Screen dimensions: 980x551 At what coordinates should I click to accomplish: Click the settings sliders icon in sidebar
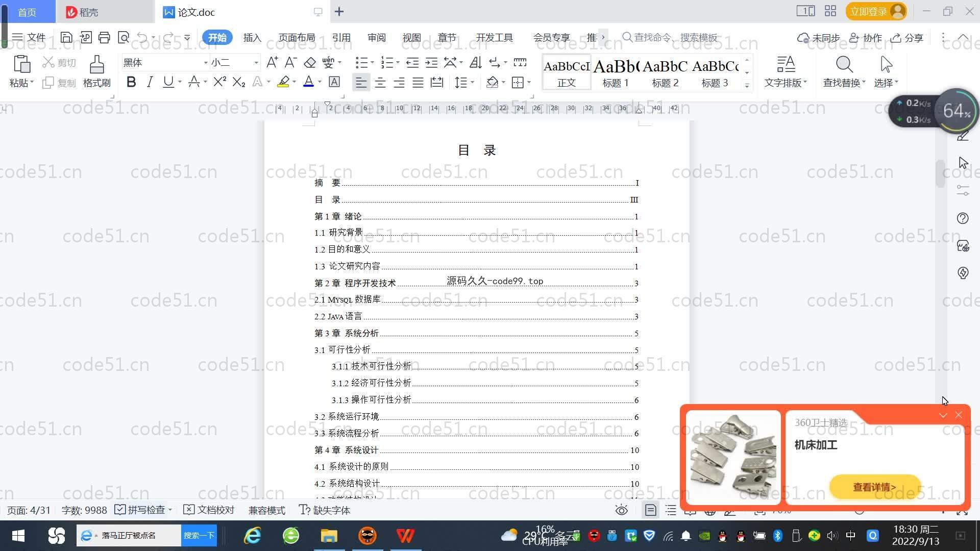click(963, 191)
